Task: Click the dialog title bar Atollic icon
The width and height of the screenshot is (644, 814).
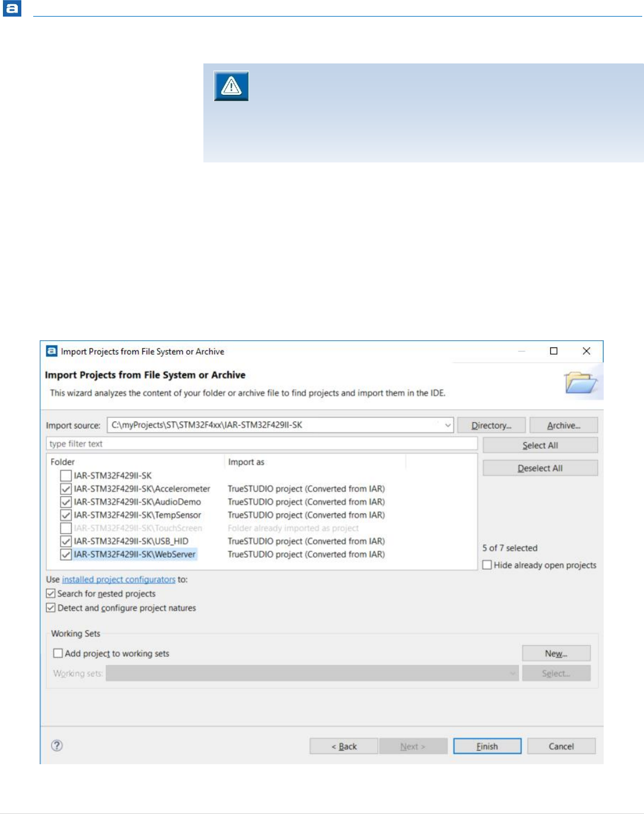Action: [52, 351]
